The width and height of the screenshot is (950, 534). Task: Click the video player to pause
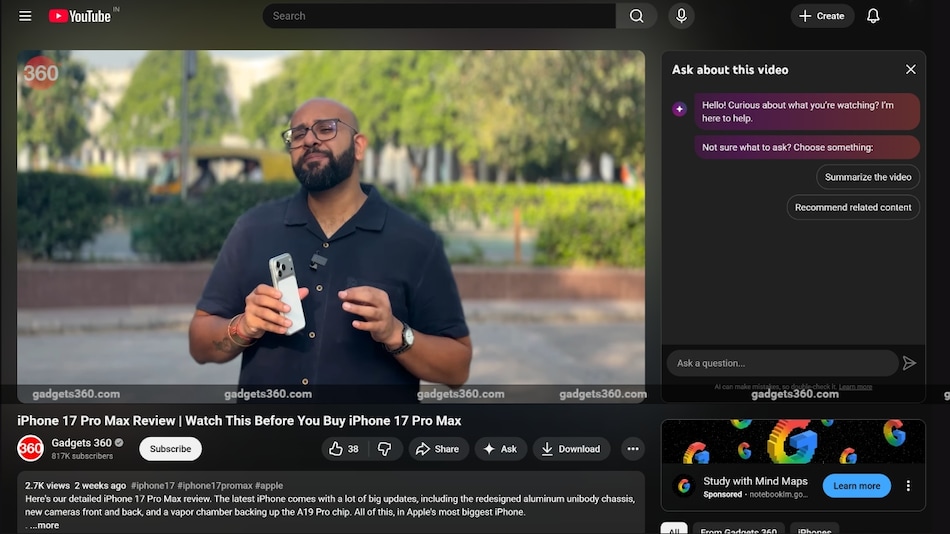(x=331, y=226)
